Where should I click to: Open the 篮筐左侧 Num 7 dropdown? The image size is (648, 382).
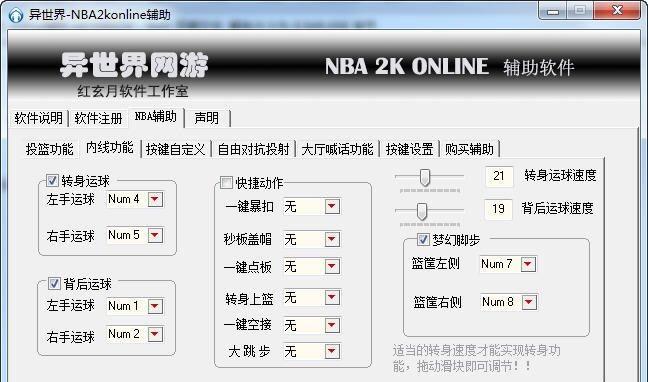[x=528, y=264]
